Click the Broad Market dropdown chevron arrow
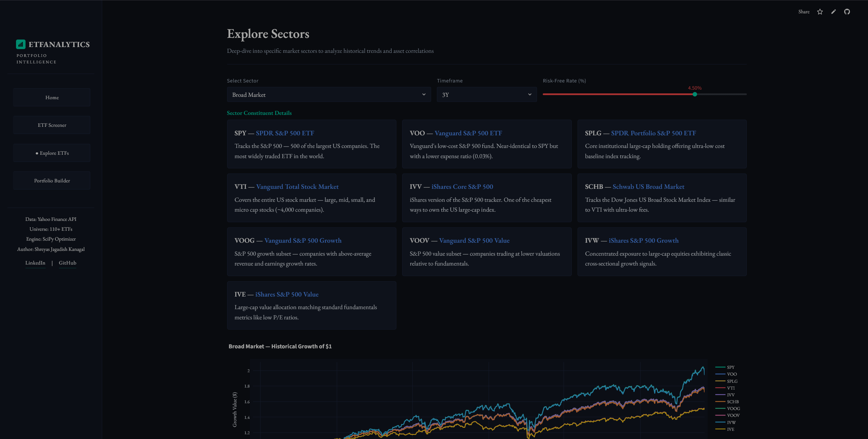Image resolution: width=868 pixels, height=439 pixels. tap(424, 95)
